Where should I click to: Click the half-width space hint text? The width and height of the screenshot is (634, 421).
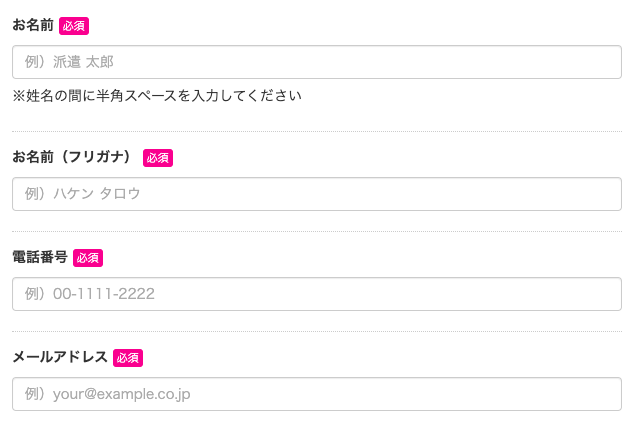(157, 96)
